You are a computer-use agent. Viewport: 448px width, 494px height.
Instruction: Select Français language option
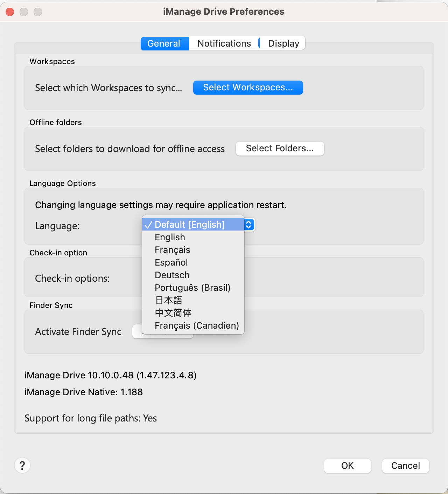[193, 250]
